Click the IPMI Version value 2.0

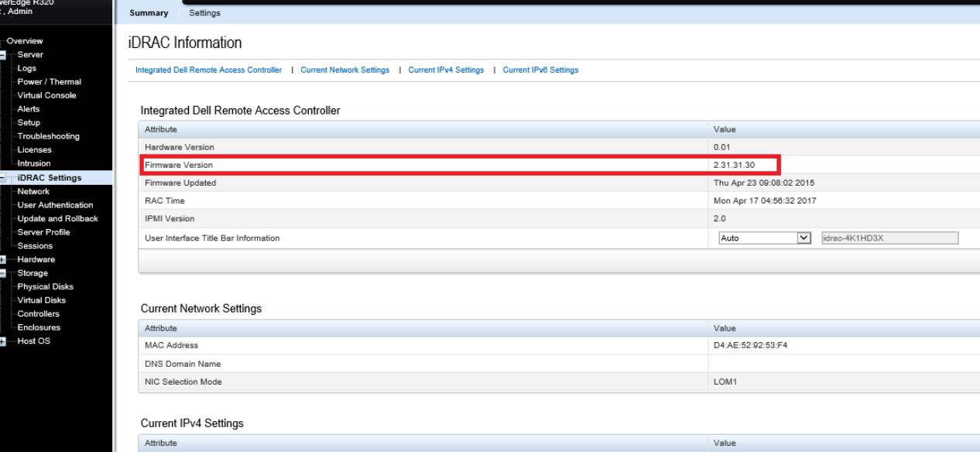tap(719, 220)
